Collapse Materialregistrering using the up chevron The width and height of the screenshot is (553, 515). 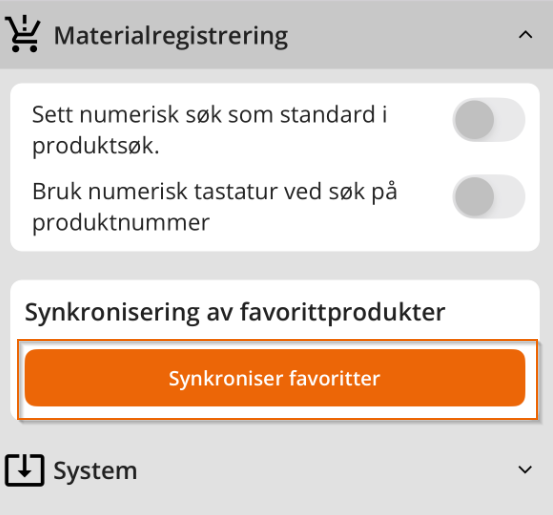(525, 35)
